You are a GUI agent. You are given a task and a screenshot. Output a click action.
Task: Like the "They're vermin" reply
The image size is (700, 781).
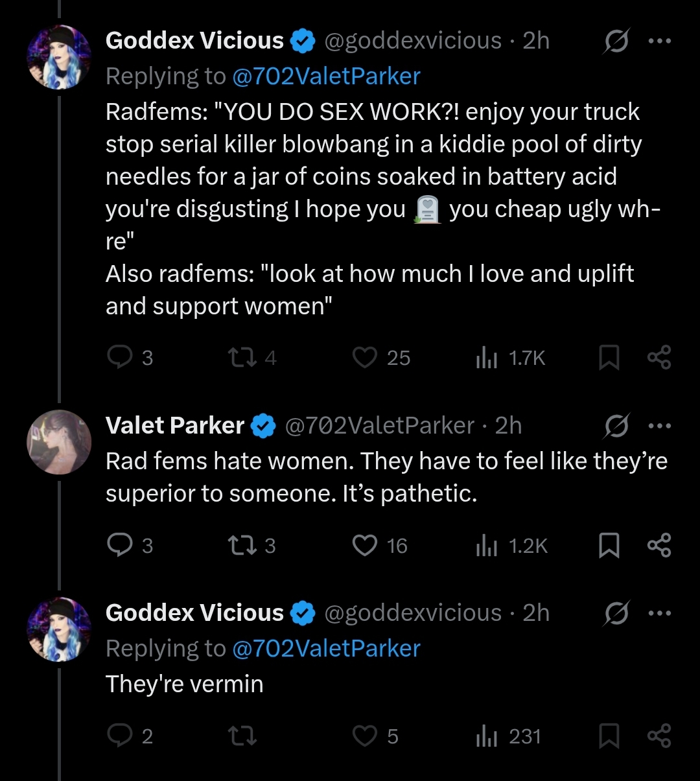pyautogui.click(x=365, y=736)
